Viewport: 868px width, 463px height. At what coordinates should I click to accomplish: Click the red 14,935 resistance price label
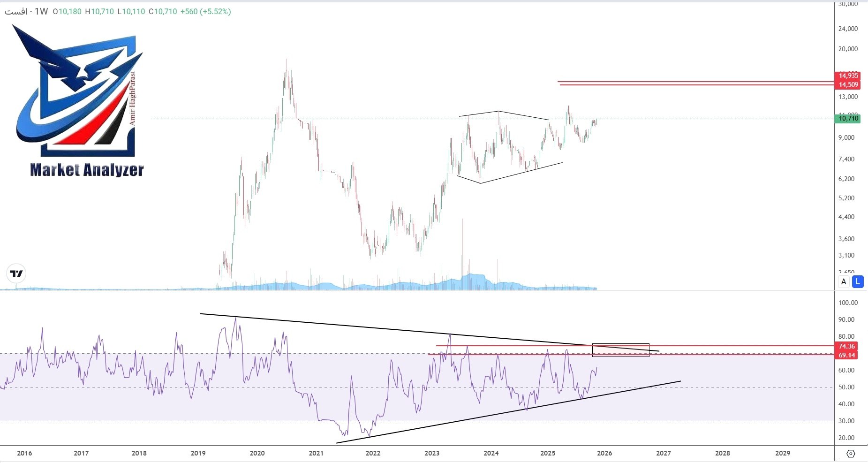tap(849, 76)
